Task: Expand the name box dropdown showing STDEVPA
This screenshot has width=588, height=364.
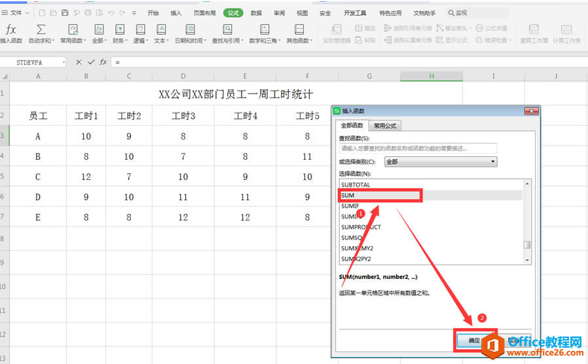Action: (x=64, y=62)
